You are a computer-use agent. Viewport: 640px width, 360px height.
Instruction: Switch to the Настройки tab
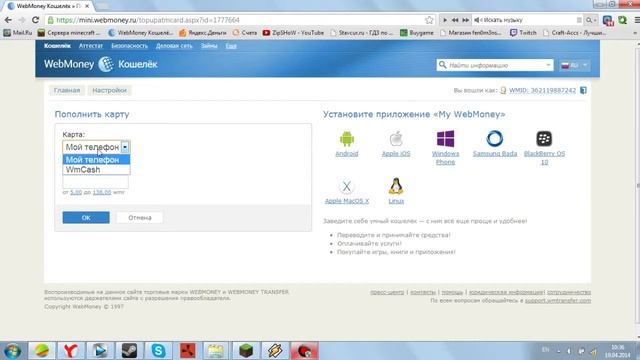coord(109,90)
